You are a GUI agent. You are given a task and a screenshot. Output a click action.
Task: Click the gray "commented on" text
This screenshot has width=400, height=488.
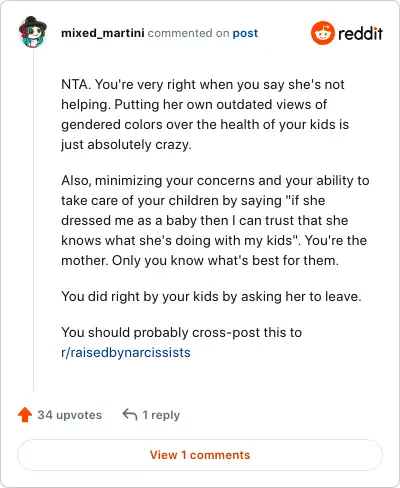188,33
